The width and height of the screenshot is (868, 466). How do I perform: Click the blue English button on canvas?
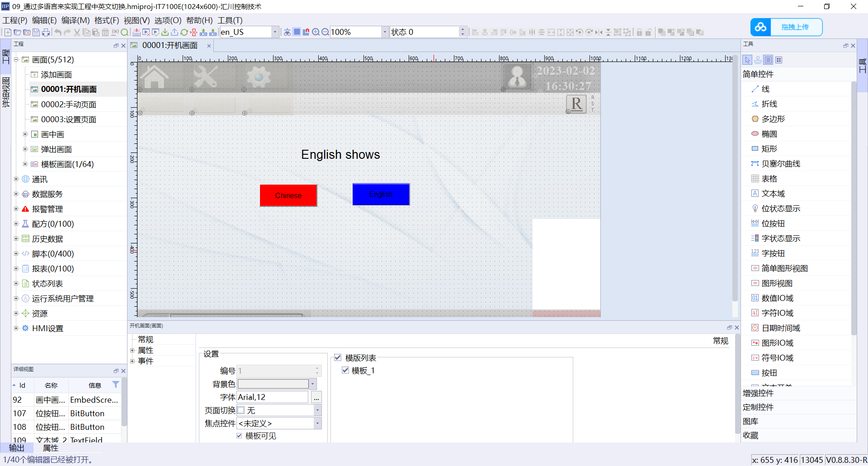(x=381, y=194)
